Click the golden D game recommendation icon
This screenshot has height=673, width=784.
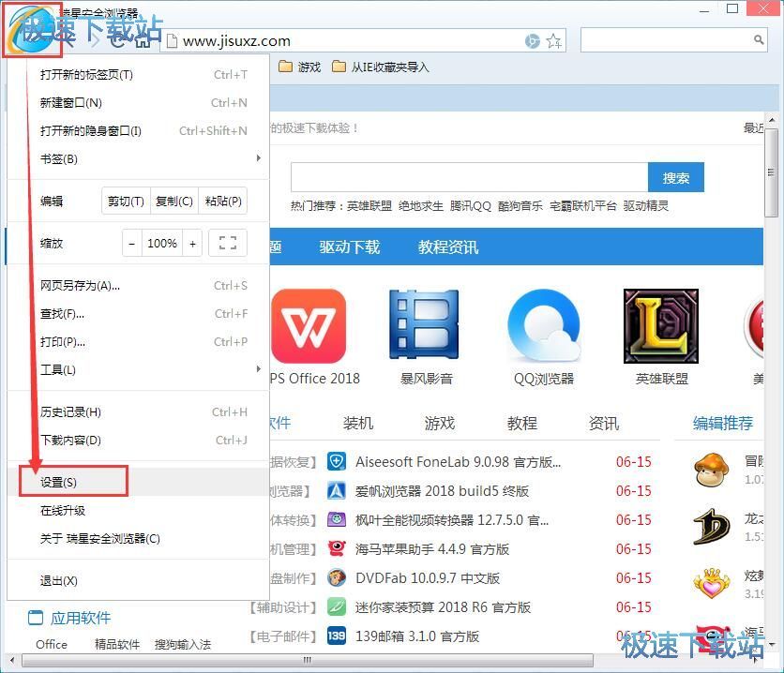712,527
